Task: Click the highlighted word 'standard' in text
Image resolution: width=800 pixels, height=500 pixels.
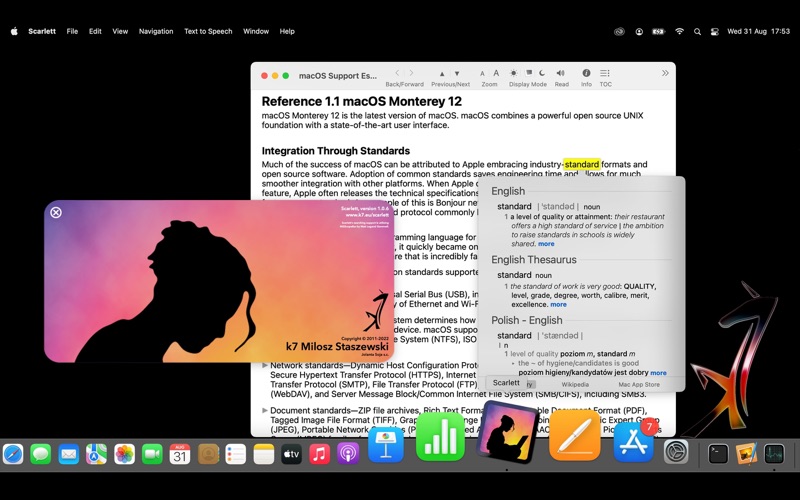Action: tap(582, 164)
